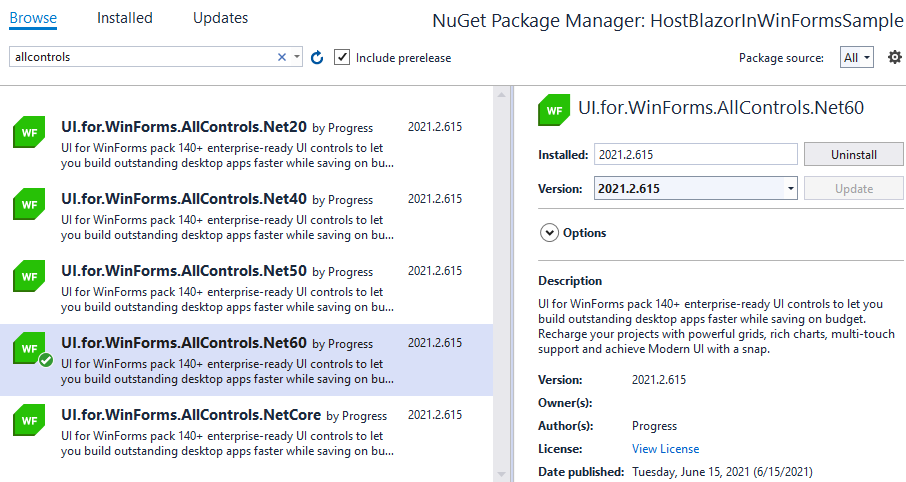The image size is (906, 482).
Task: Click UI.for.WinForms.AllControls.Net60 details heading
Action: [x=721, y=107]
